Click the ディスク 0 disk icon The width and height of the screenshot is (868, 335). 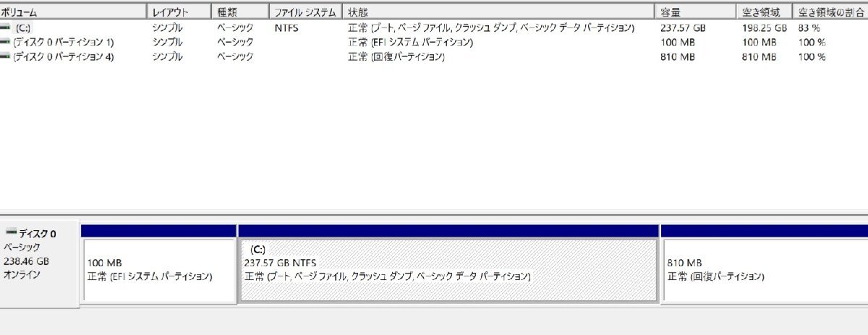(11, 233)
